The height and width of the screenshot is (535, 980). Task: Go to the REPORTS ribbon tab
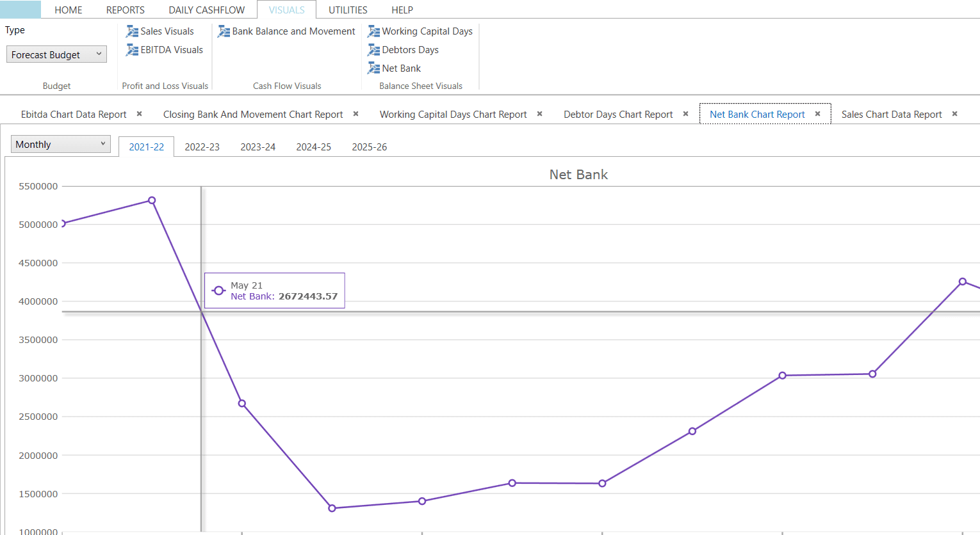click(125, 10)
